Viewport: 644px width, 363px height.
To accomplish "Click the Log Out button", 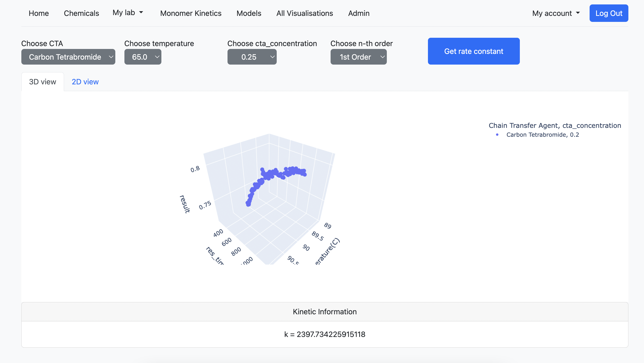I will pos(609,13).
